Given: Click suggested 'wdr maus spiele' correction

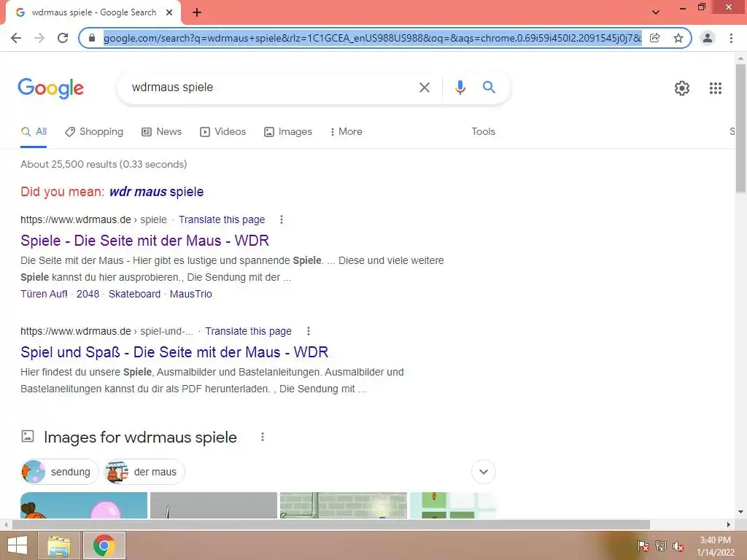Looking at the screenshot, I should coord(156,192).
